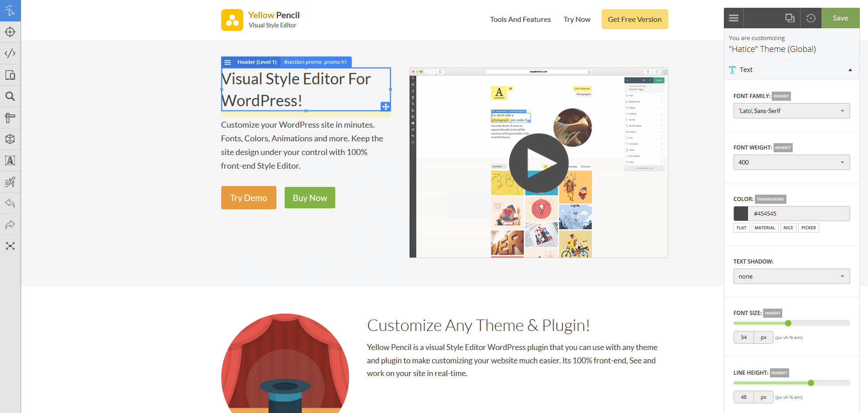The image size is (868, 413).
Task: Click the reset icon beside Save
Action: coord(811,18)
